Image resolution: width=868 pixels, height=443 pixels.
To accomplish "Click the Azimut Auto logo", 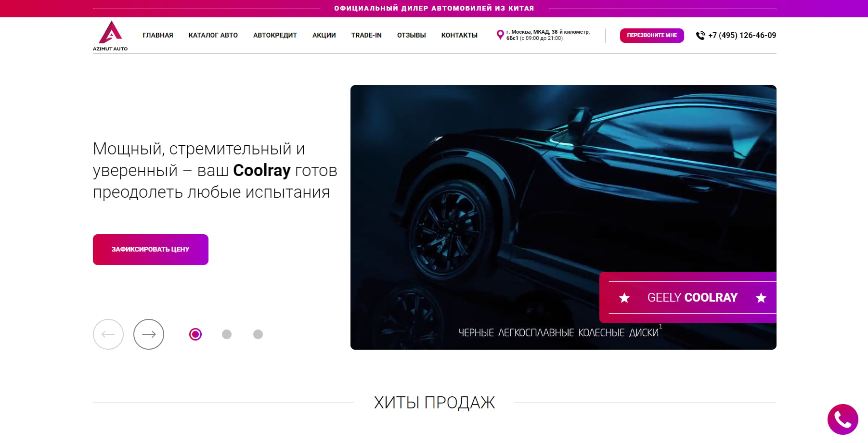I will click(x=110, y=36).
